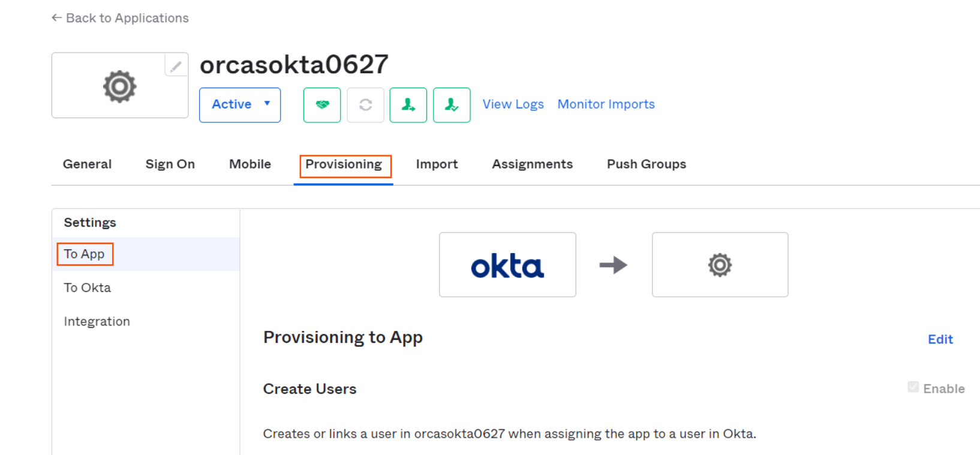Click the greyed refresh sync icon
The width and height of the screenshot is (980, 455).
[x=366, y=105]
